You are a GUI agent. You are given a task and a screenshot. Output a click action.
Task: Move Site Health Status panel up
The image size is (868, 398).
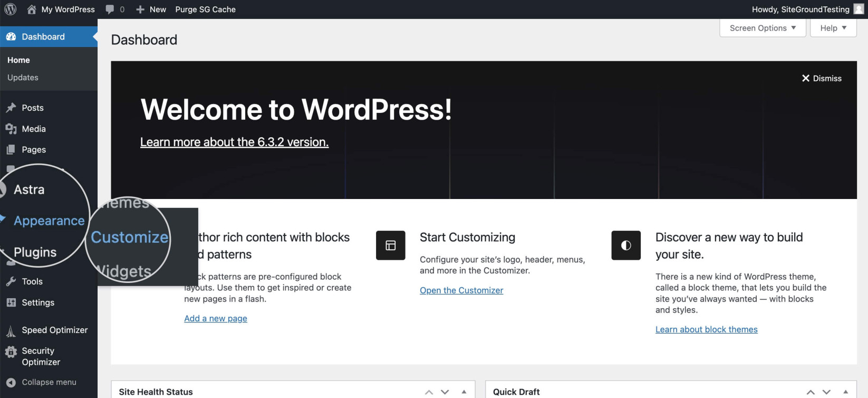(429, 392)
